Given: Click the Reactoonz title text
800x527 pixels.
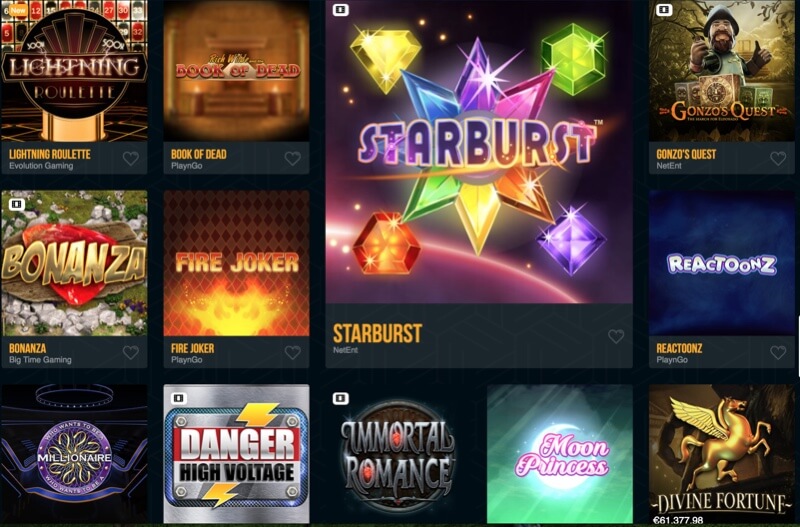Looking at the screenshot, I should 679,348.
